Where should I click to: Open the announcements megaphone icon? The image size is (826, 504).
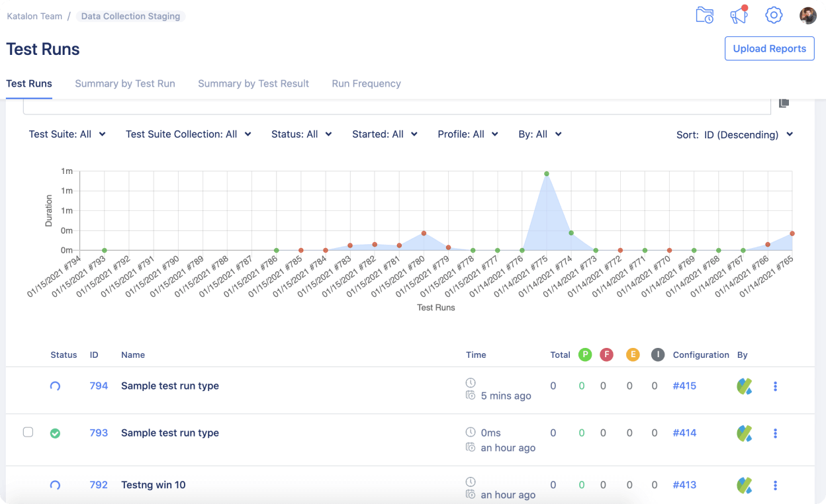[x=739, y=15]
